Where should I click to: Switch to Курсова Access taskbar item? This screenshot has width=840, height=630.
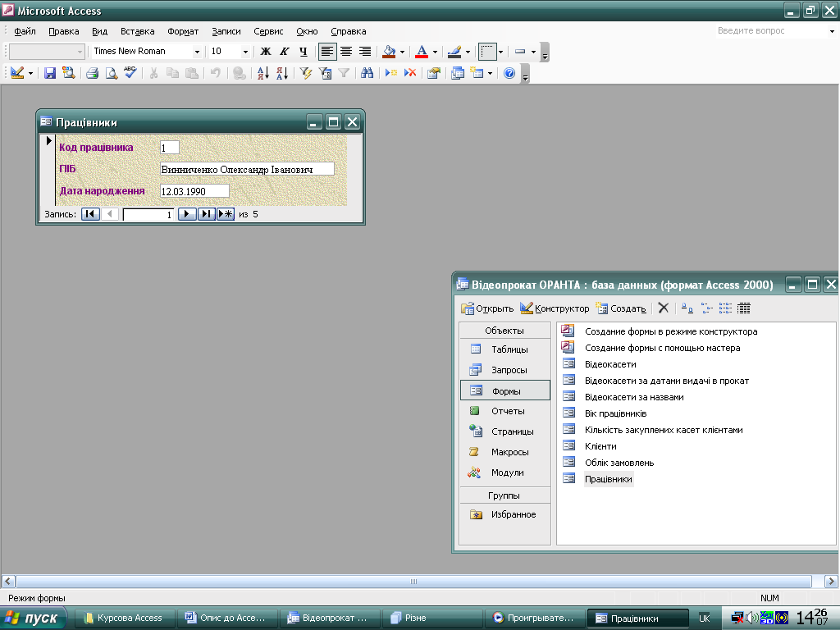[124, 619]
